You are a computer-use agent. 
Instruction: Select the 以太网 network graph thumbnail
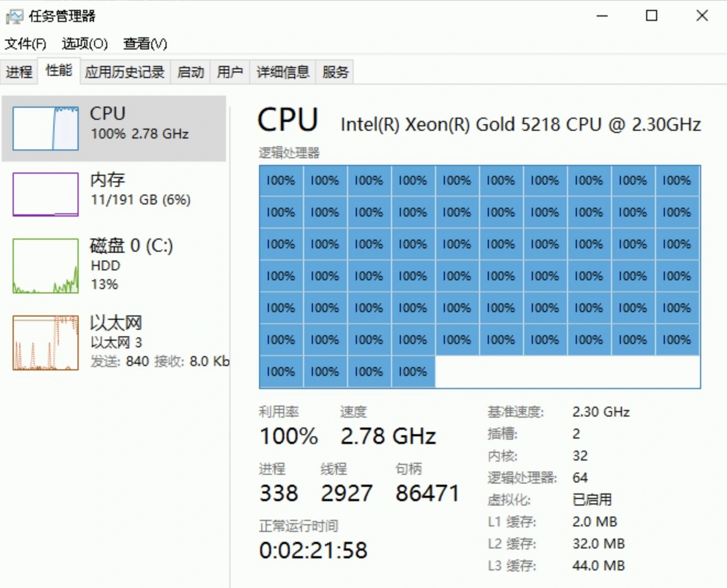pyautogui.click(x=46, y=342)
